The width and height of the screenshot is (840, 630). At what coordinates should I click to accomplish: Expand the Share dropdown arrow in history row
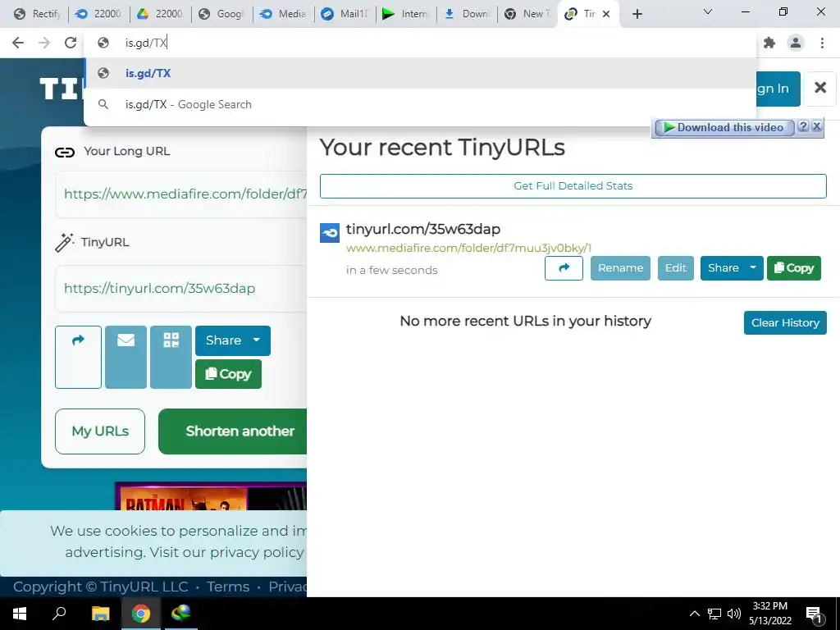(x=753, y=268)
